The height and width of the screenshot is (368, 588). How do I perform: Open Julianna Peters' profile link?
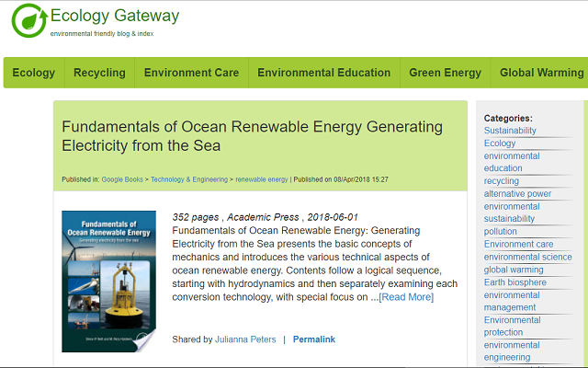pos(245,339)
